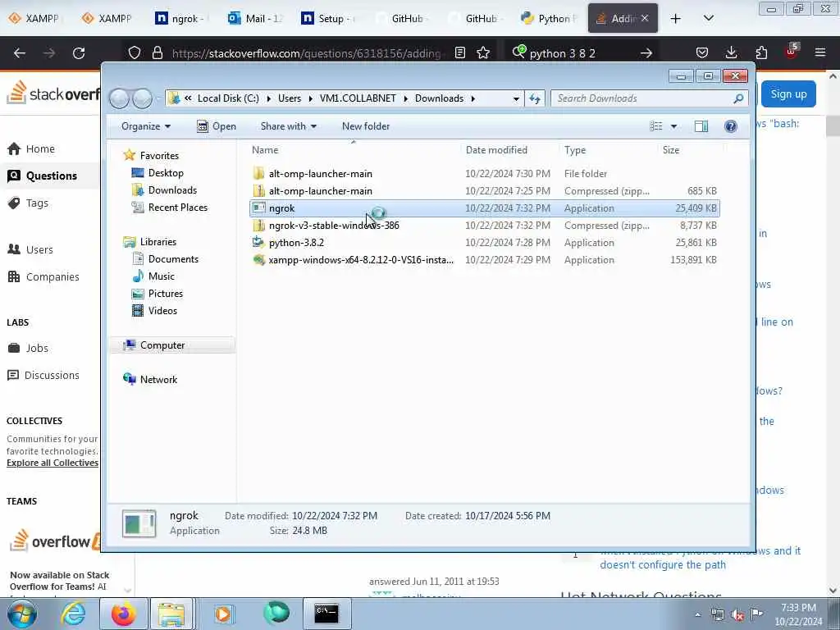The image size is (840, 630).
Task: Select xampp-windows-x64 installer file
Action: (485, 259)
